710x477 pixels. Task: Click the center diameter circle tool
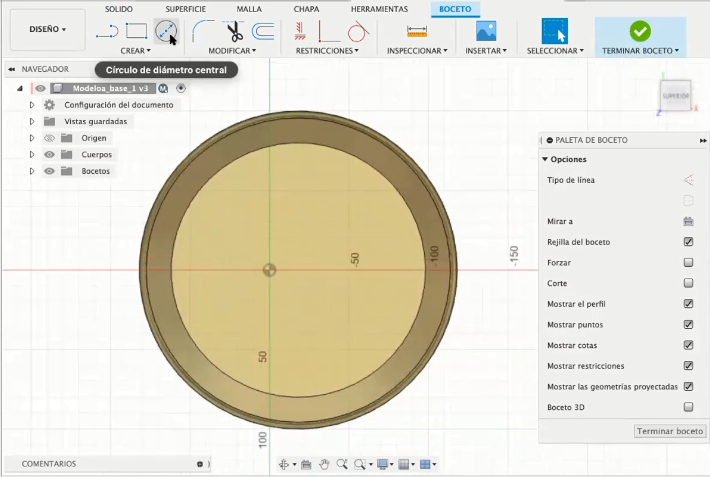tap(165, 31)
